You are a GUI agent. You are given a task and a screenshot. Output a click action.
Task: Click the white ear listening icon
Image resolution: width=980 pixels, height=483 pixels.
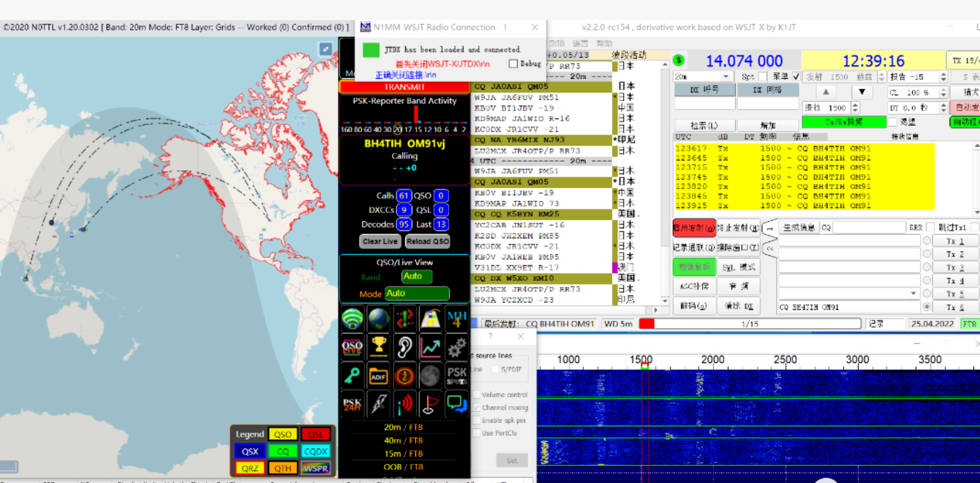coord(404,347)
